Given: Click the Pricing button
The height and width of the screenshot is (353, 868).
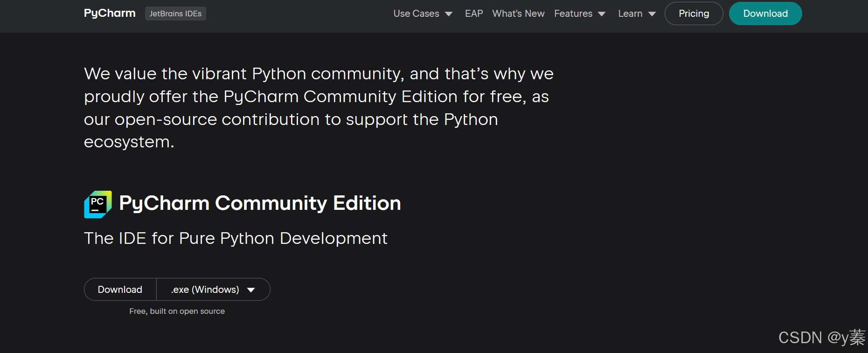Looking at the screenshot, I should pos(694,14).
